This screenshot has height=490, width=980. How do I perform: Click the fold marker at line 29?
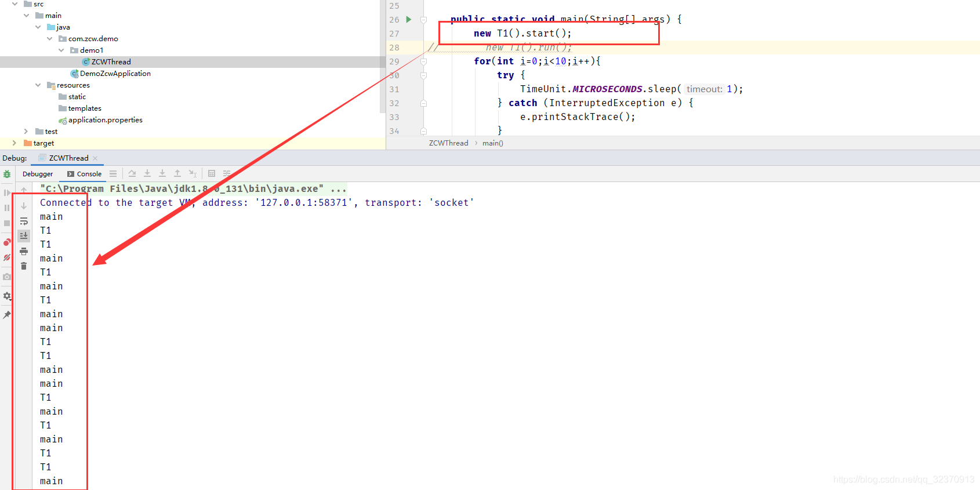pos(424,61)
